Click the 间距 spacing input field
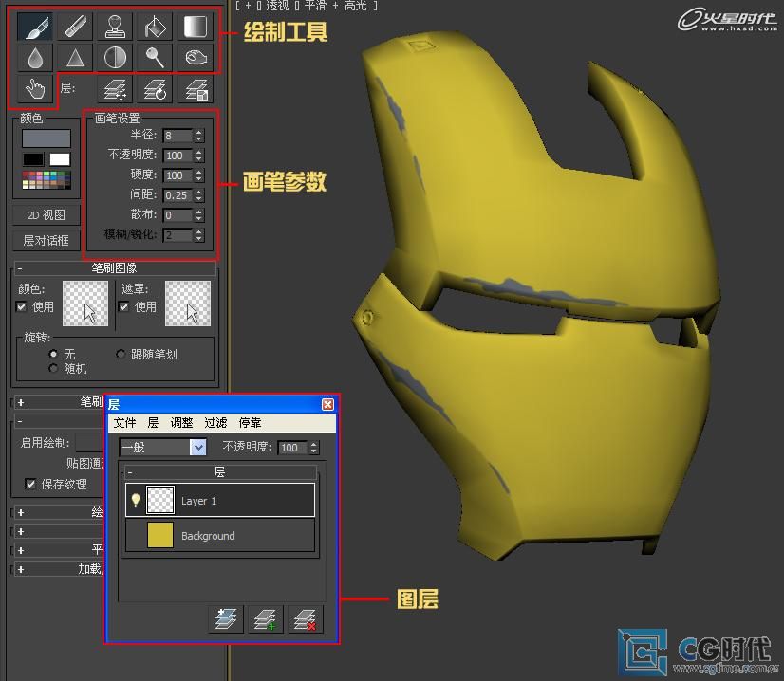784x681 pixels. (x=178, y=195)
